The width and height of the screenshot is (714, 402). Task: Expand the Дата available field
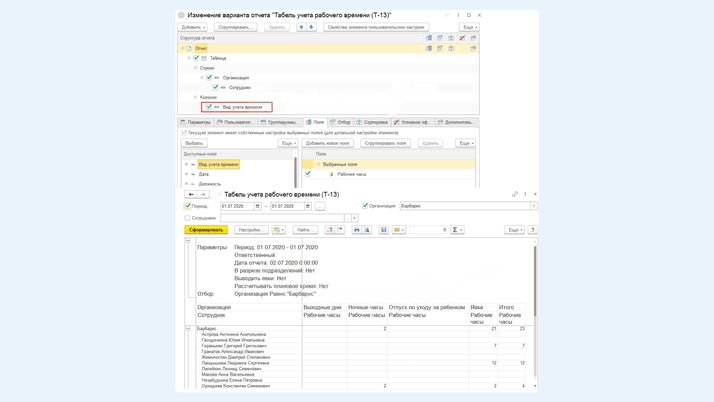click(187, 174)
